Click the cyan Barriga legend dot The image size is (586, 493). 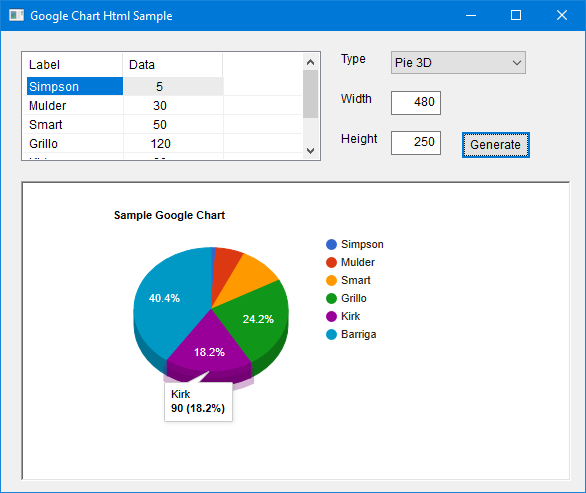pos(331,334)
